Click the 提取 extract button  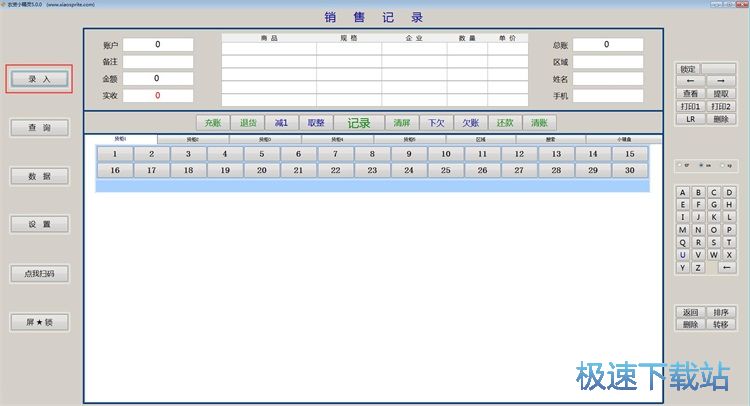(x=721, y=94)
